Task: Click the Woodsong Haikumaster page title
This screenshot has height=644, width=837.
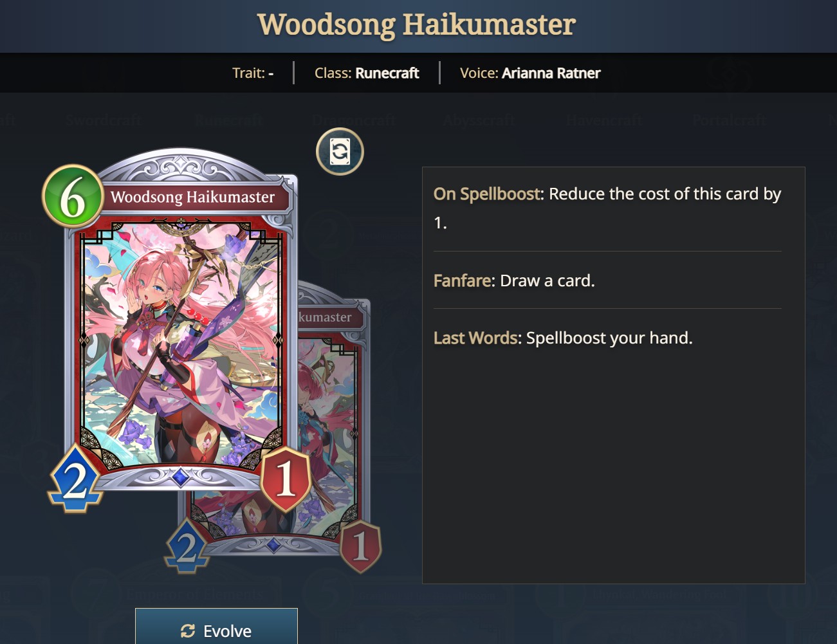Action: click(x=416, y=24)
